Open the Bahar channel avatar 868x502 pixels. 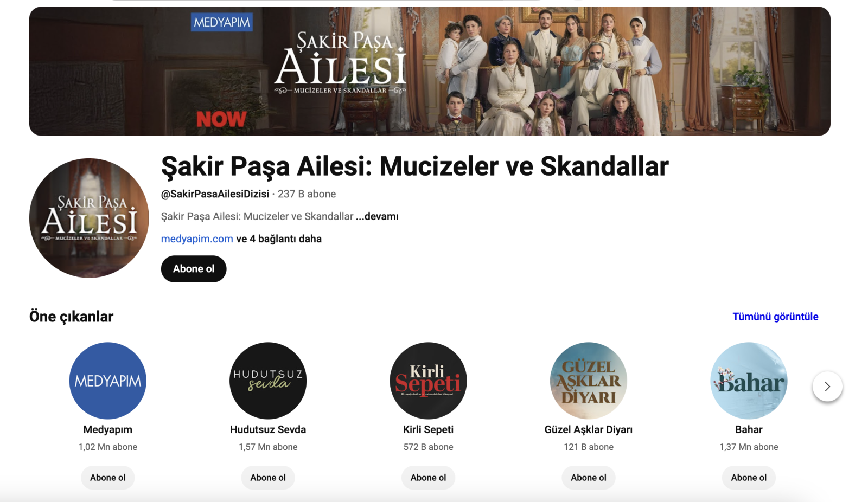coord(749,381)
